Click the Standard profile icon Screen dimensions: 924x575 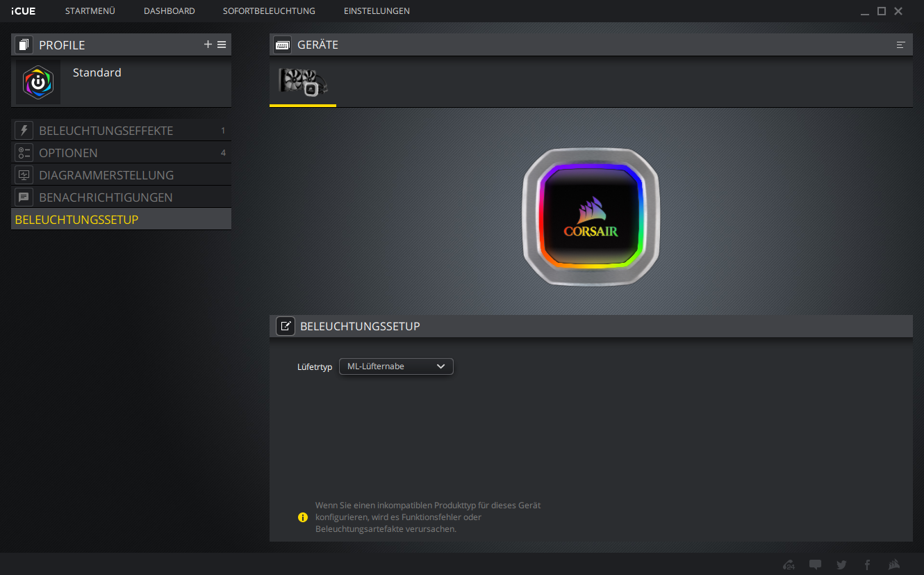pyautogui.click(x=38, y=82)
